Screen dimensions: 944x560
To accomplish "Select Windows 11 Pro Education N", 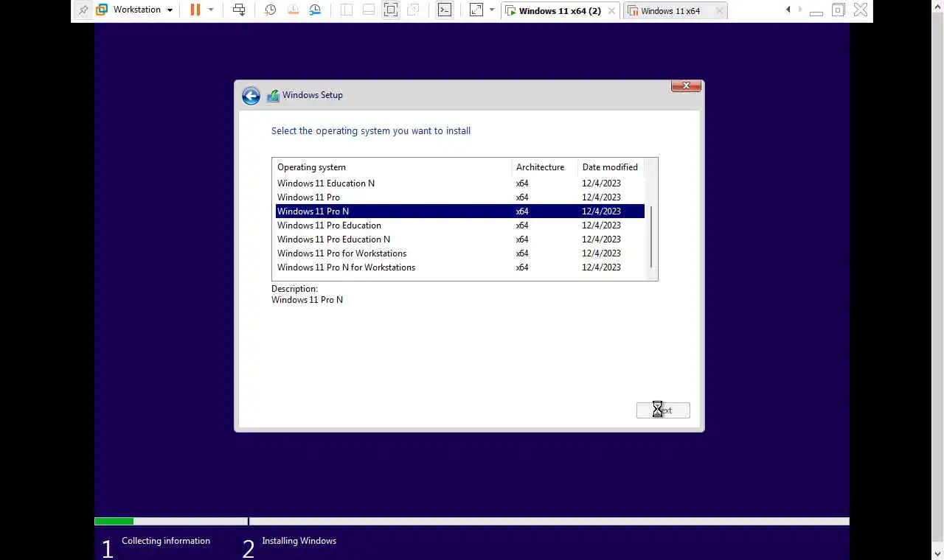I will pyautogui.click(x=459, y=239).
